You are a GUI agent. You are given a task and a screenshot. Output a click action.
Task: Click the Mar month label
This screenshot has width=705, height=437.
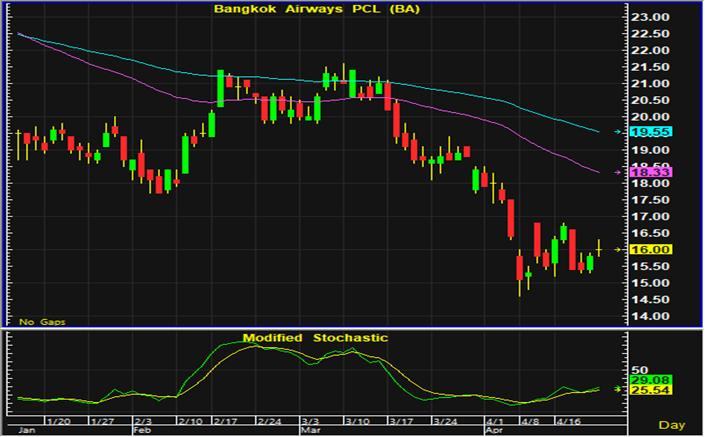311,430
